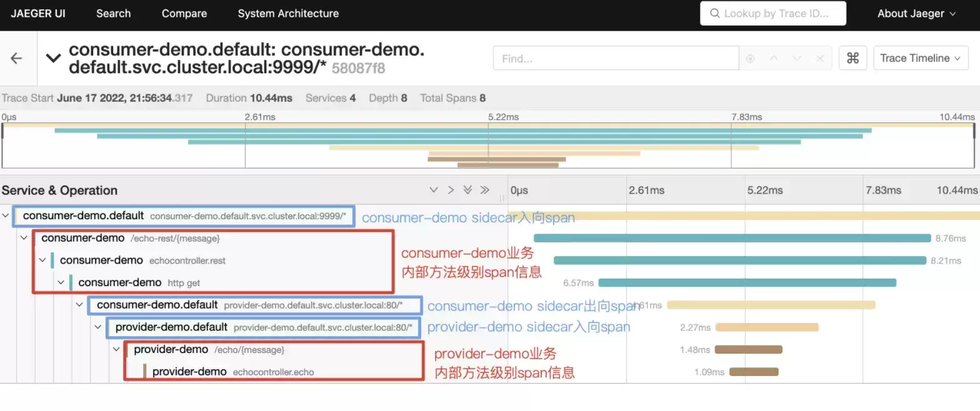This screenshot has width=980, height=411.
Task: Select the consumer-demo.default root span row
Action: pos(184,216)
